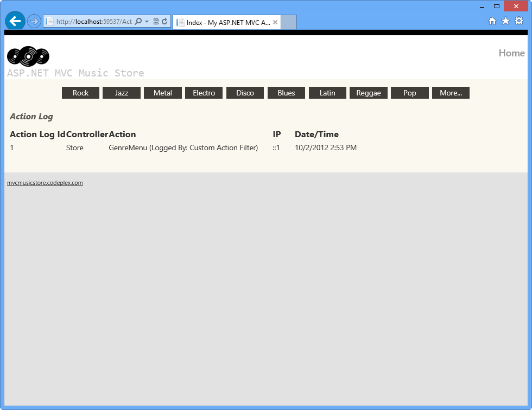Viewport: 532px width, 410px height.
Task: Select the Reggae genre
Action: click(369, 93)
